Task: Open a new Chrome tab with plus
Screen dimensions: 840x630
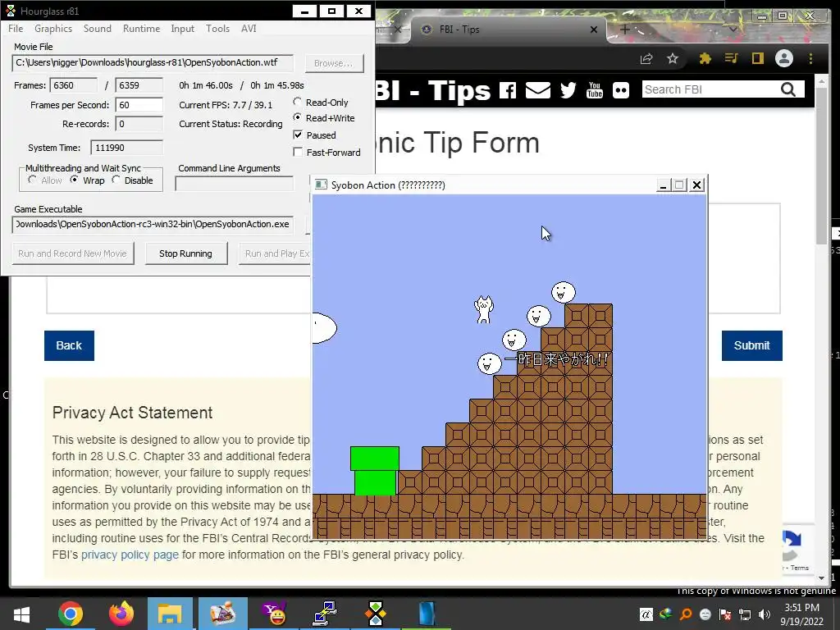Action: [625, 30]
